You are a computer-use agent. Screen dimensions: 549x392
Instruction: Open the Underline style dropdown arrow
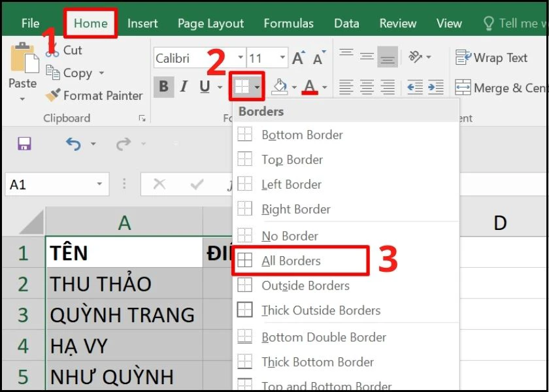[x=220, y=87]
